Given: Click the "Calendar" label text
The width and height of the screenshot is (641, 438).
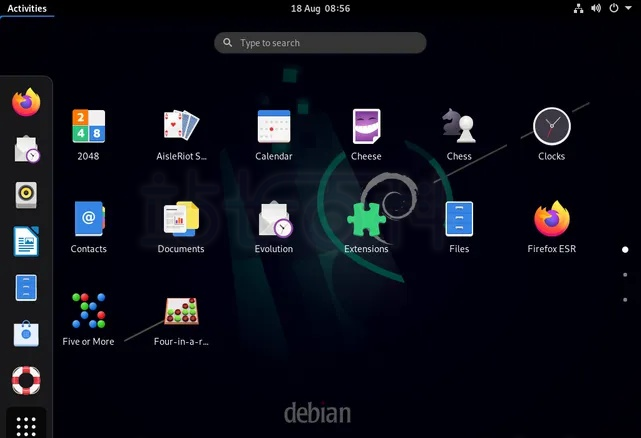Looking at the screenshot, I should point(274,156).
